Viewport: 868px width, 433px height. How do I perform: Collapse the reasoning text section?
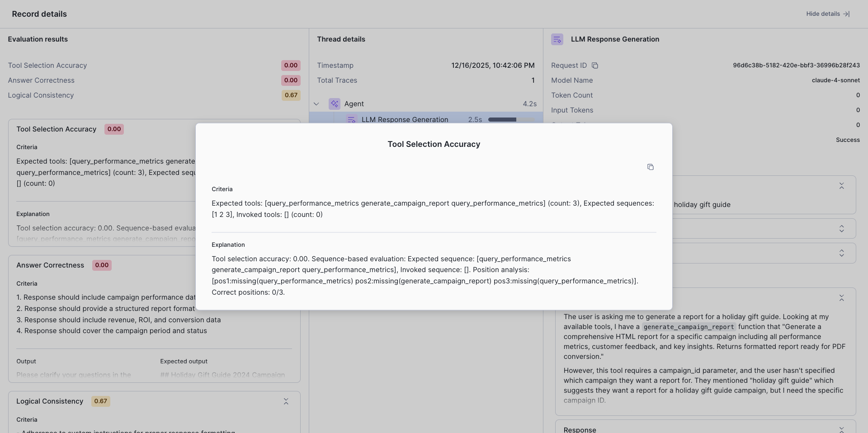841,298
